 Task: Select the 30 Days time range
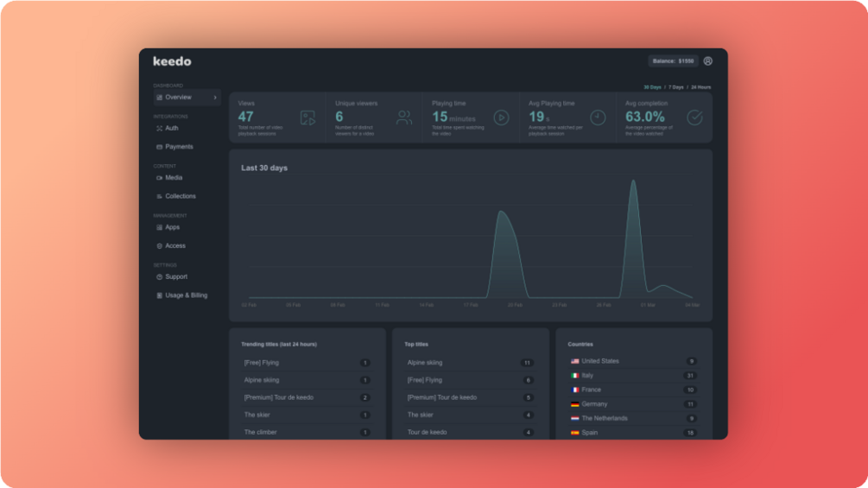coord(652,87)
